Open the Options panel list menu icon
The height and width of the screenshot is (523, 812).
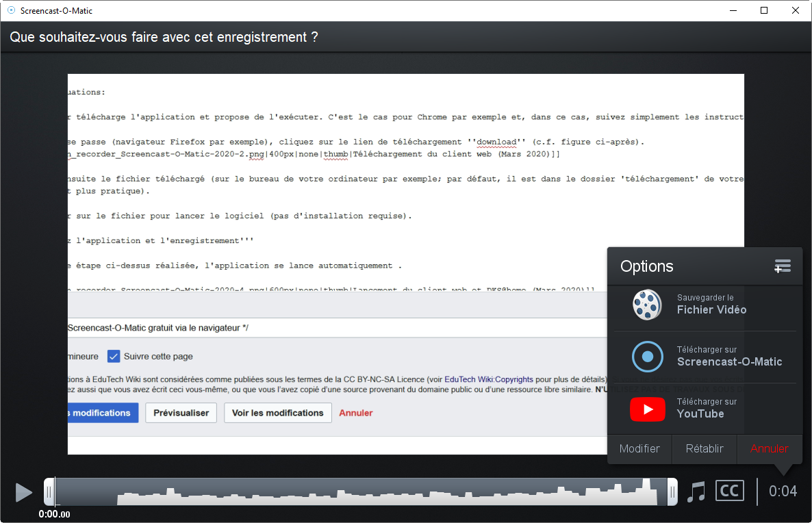pyautogui.click(x=783, y=266)
